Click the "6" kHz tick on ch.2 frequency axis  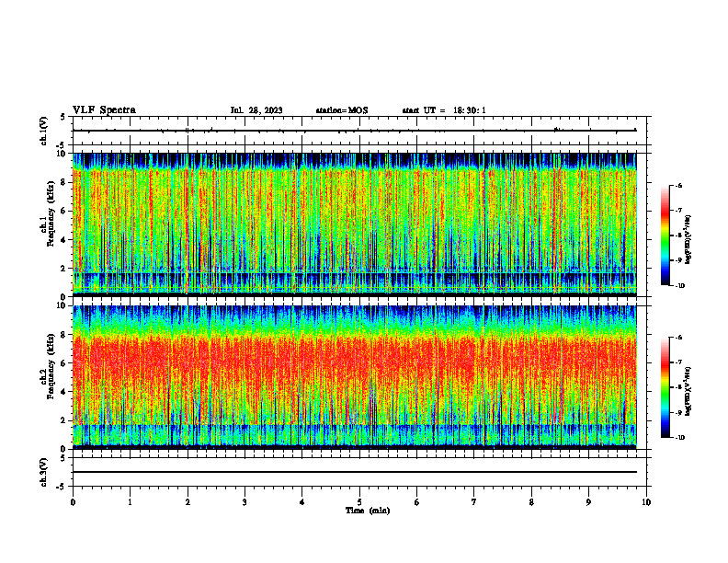[x=65, y=363]
